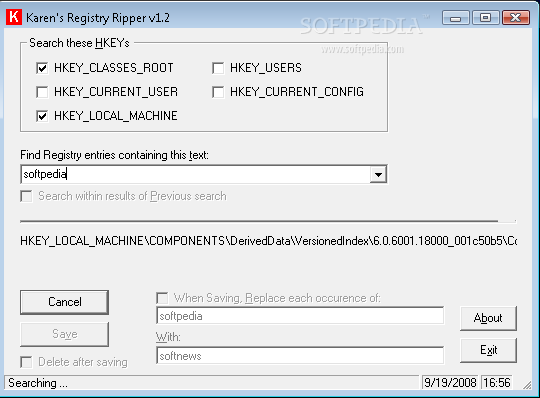Open the search text dropdown arrow
Viewport: 540px width, 398px height.
tap(378, 174)
